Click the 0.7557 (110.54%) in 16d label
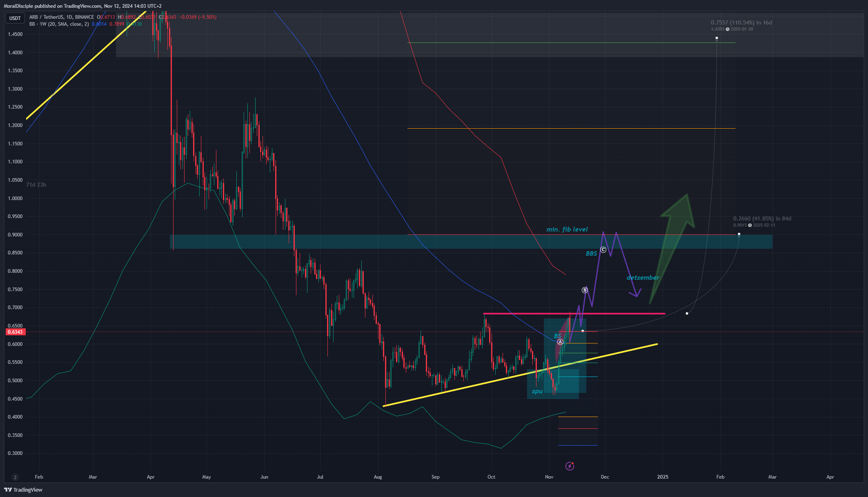868x497 pixels. [x=741, y=23]
